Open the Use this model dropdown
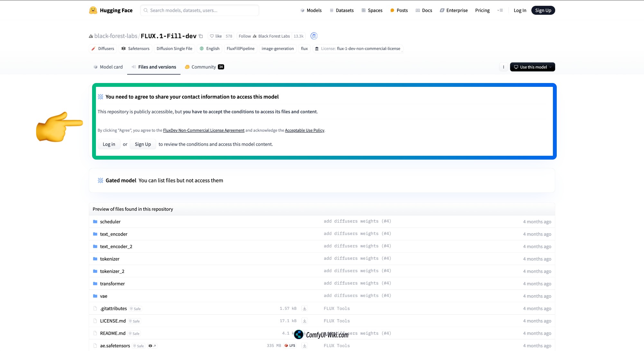The width and height of the screenshot is (644, 351). click(532, 67)
